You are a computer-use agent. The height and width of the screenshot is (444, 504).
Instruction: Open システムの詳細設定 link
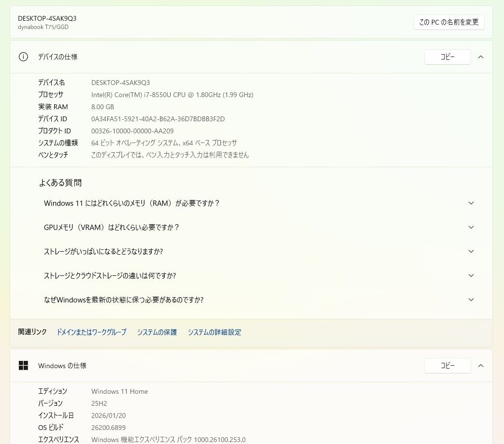click(215, 332)
